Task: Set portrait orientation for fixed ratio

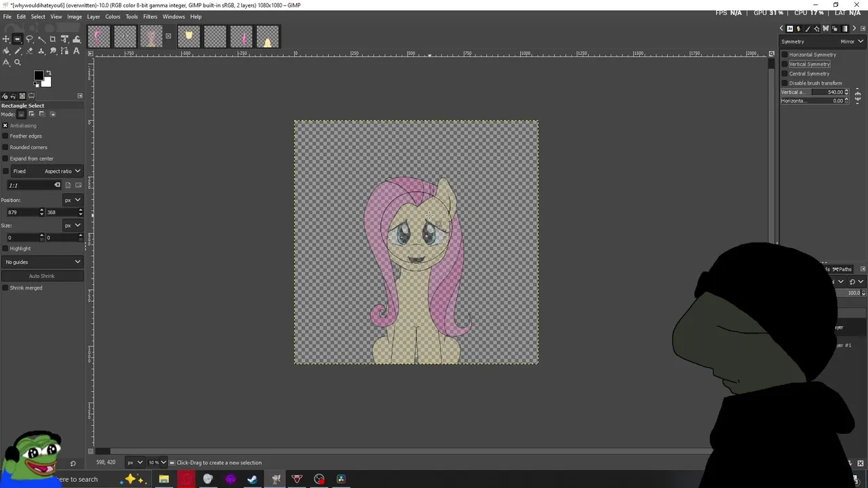Action: [x=68, y=185]
